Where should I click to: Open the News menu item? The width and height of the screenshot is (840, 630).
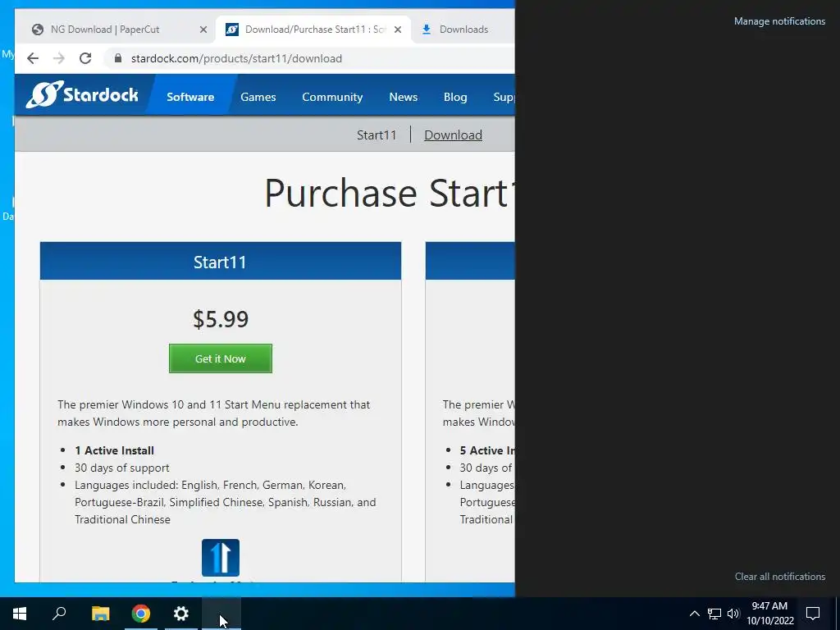pos(403,97)
